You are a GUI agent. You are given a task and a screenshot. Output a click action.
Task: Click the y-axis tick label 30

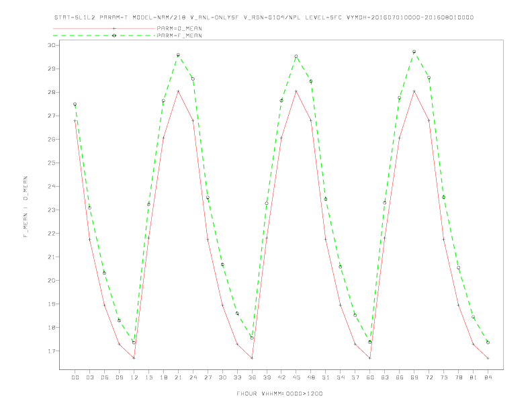[x=51, y=45]
